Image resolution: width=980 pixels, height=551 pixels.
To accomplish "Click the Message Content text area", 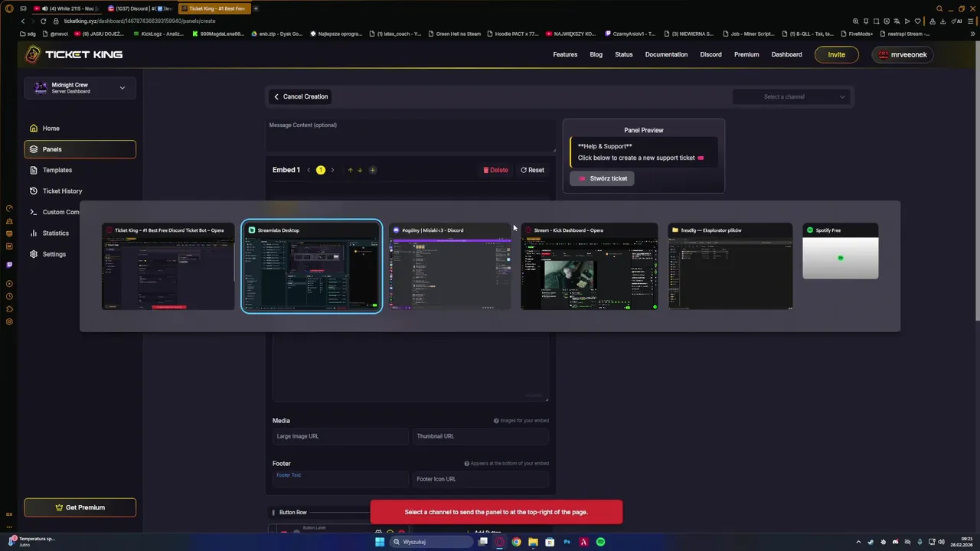I will coord(411,135).
